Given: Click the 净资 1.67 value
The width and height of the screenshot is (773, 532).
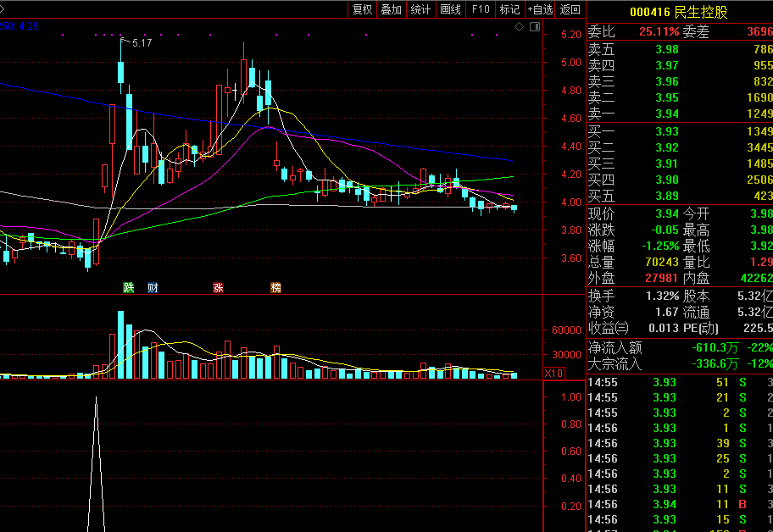Looking at the screenshot, I should click(667, 313).
